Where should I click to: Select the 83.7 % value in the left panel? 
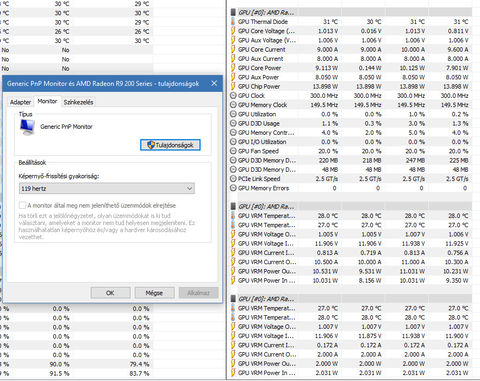(139, 373)
